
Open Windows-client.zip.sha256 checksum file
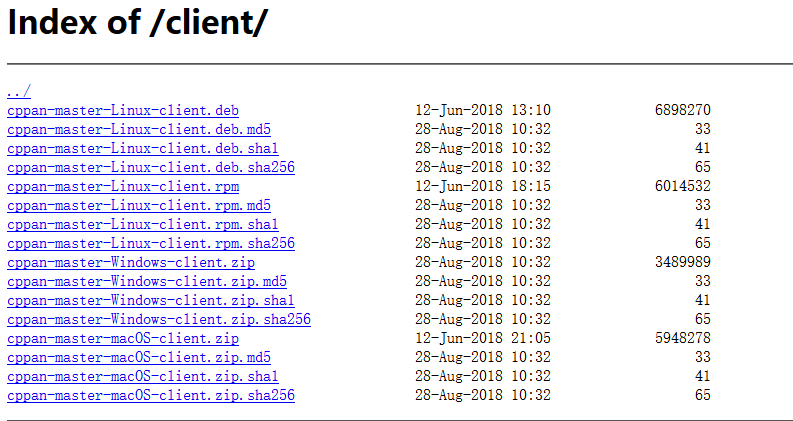point(158,319)
